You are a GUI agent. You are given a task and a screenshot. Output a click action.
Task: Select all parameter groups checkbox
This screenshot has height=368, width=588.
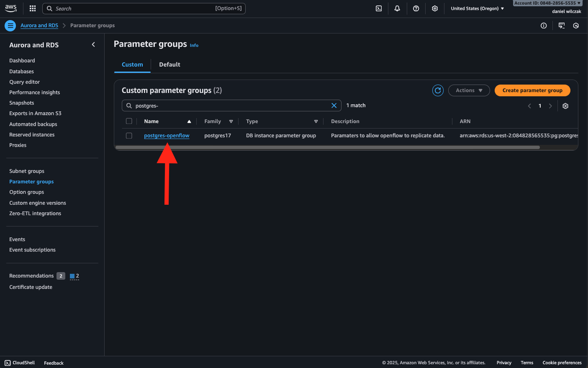pyautogui.click(x=129, y=121)
